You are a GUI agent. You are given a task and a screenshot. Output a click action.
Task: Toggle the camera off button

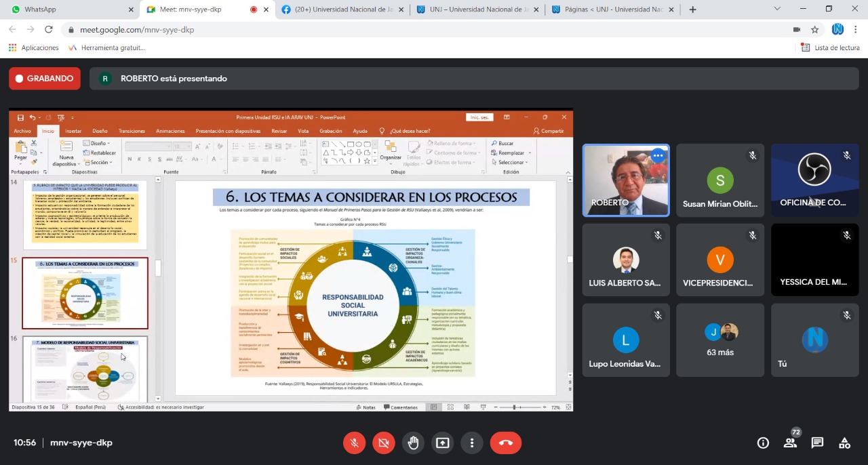383,443
